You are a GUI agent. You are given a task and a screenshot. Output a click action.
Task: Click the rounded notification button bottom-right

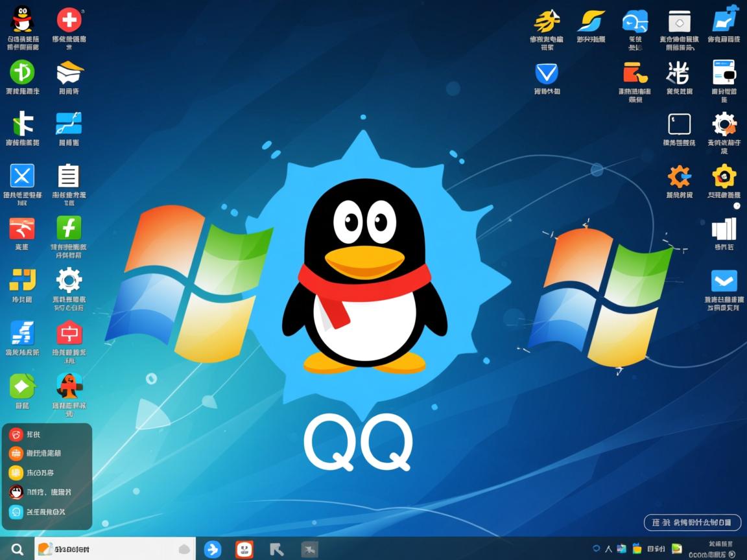coord(692,522)
